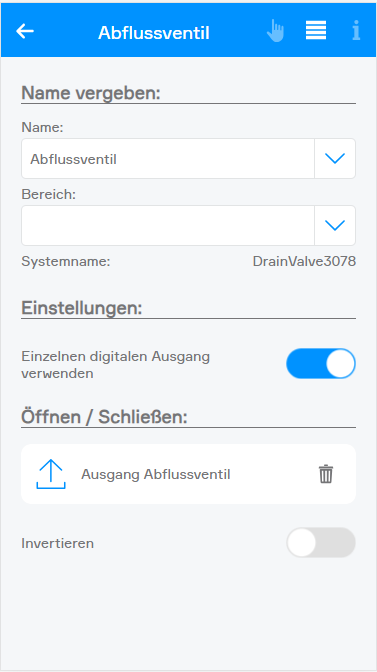This screenshot has width=377, height=672.
Task: Click the empty Bereich input field
Action: pyautogui.click(x=168, y=225)
